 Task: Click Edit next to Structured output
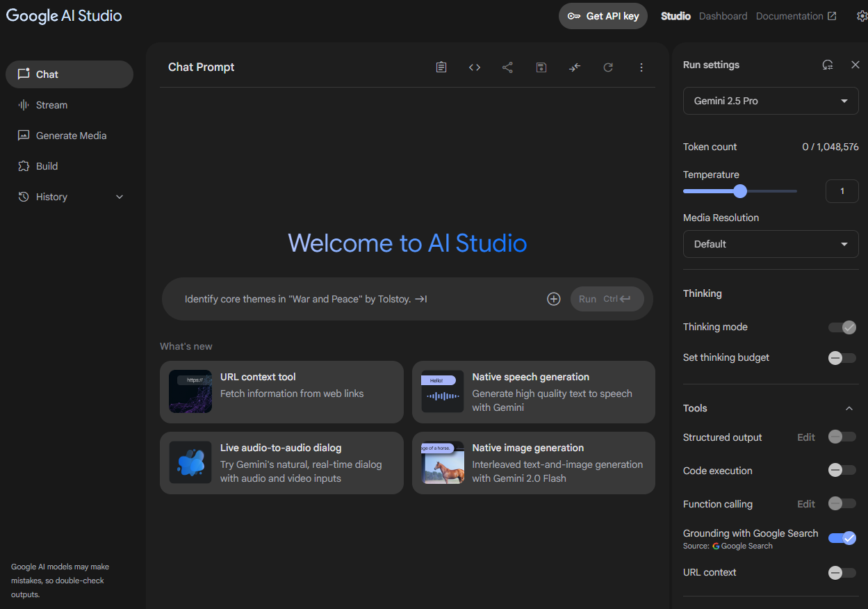click(x=806, y=437)
